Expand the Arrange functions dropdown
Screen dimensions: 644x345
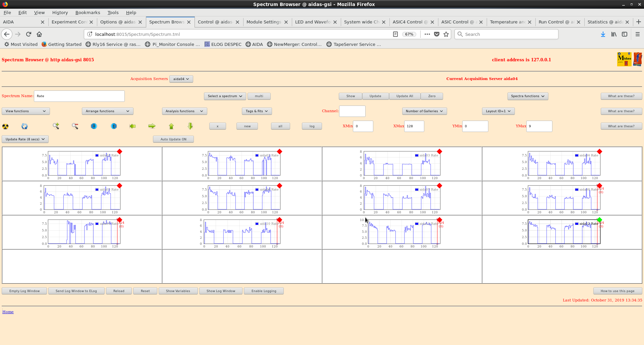pyautogui.click(x=107, y=111)
